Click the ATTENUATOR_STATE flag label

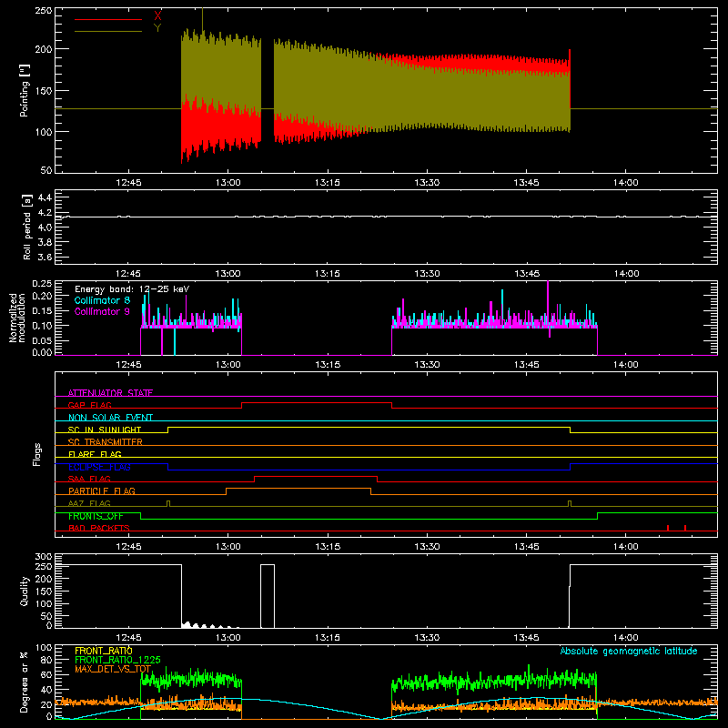tap(110, 393)
